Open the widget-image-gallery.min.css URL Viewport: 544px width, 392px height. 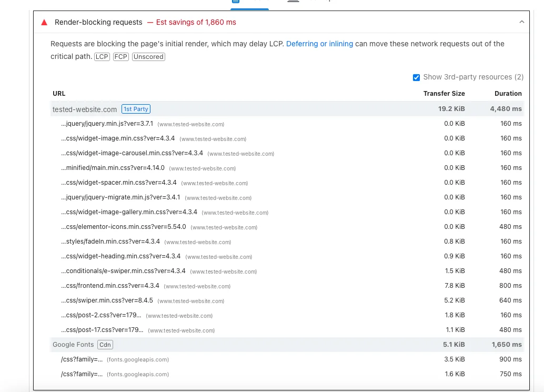point(129,212)
